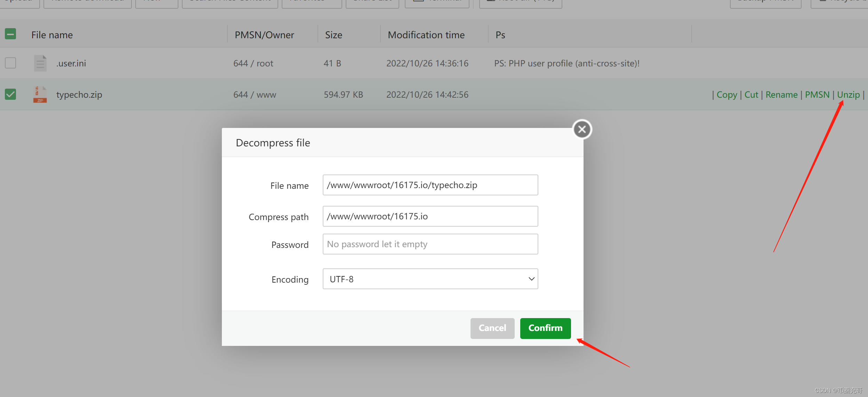Click the Confirm button
868x397 pixels.
point(545,328)
